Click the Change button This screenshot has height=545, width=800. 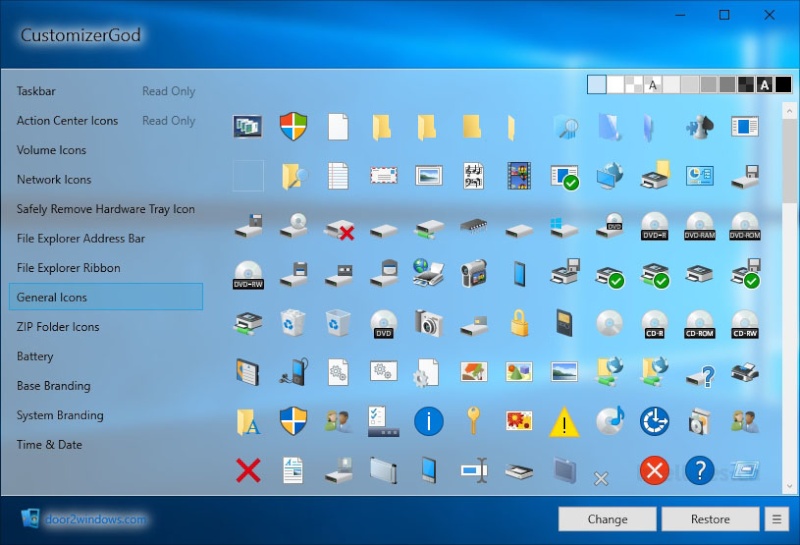click(607, 519)
